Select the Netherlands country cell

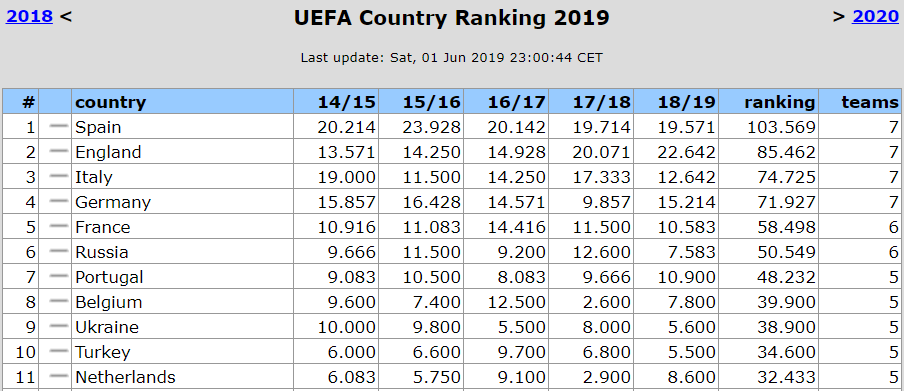coord(183,377)
